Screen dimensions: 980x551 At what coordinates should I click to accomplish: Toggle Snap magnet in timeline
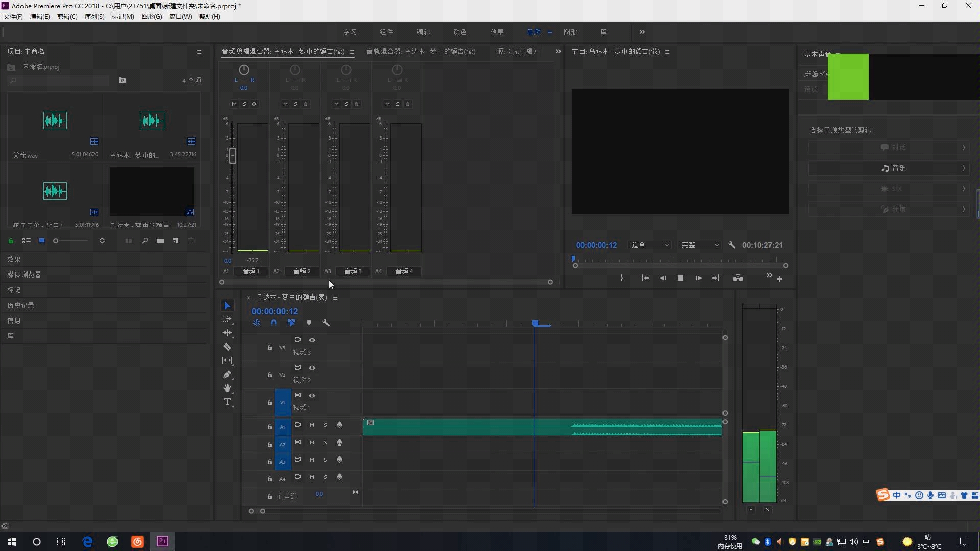(274, 323)
